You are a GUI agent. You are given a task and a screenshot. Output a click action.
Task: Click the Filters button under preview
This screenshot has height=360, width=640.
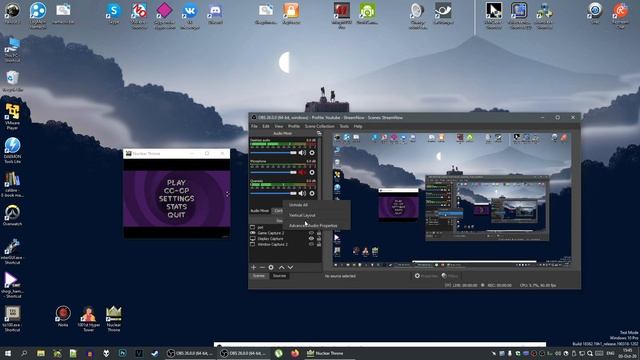coord(450,276)
